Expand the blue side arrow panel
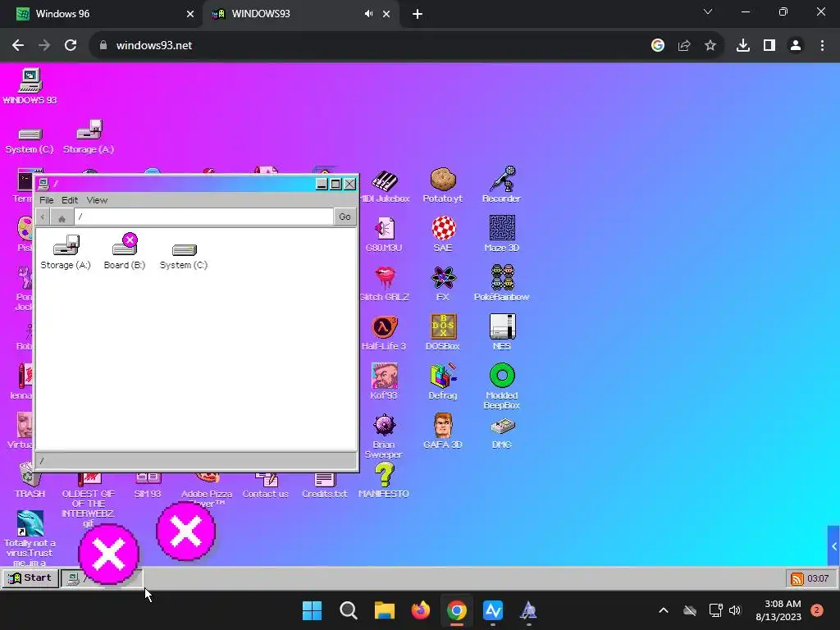The width and height of the screenshot is (840, 630). click(833, 546)
